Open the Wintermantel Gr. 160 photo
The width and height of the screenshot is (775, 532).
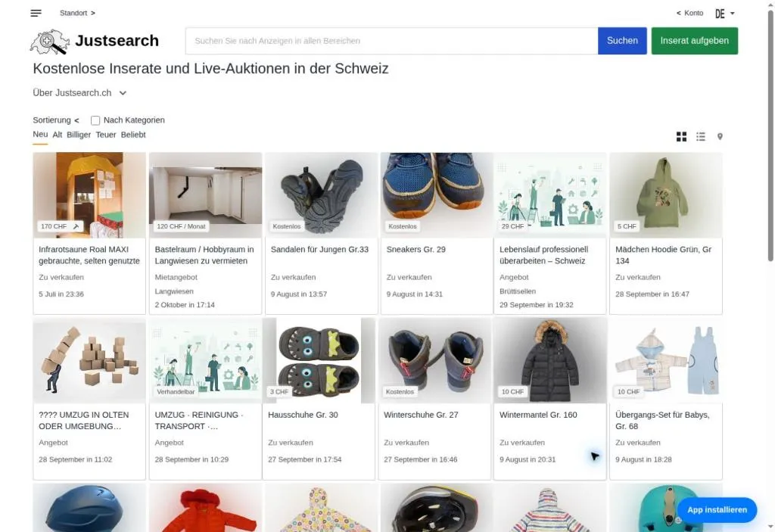pyautogui.click(x=550, y=360)
